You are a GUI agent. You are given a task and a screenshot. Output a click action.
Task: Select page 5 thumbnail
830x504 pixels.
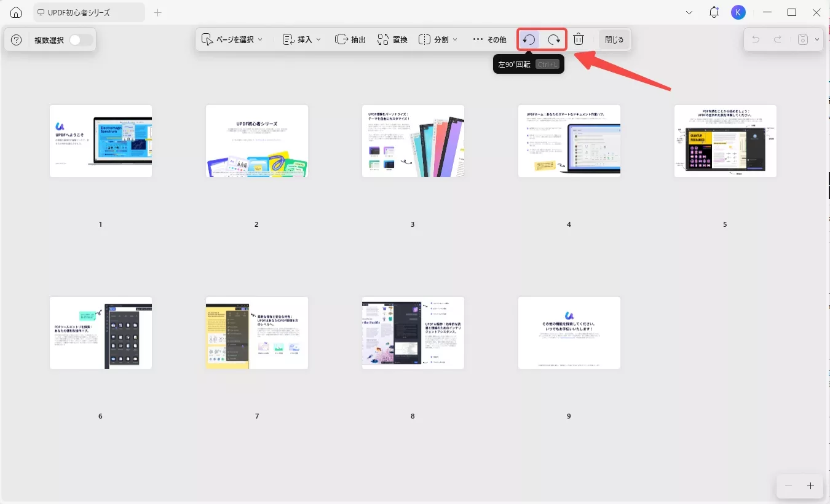725,141
